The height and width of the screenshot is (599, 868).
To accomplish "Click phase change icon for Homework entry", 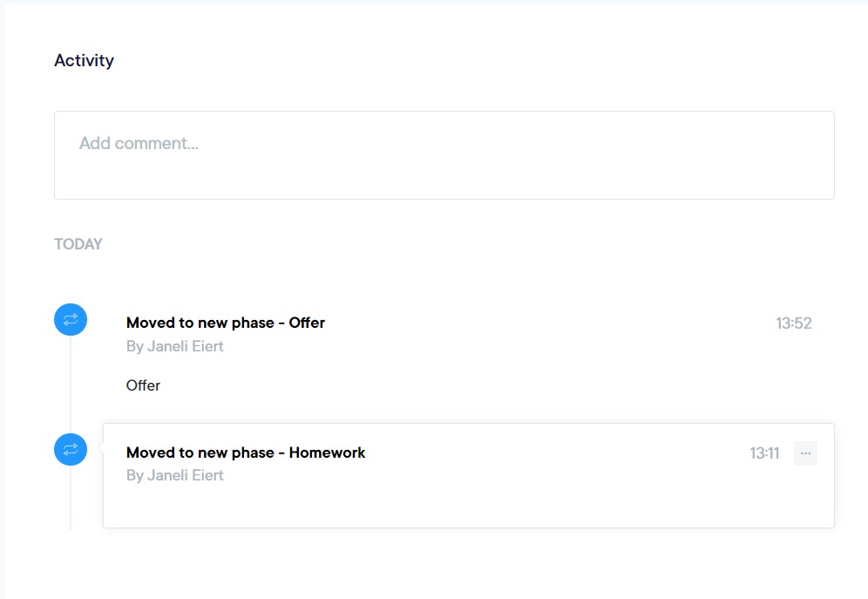I will click(71, 450).
